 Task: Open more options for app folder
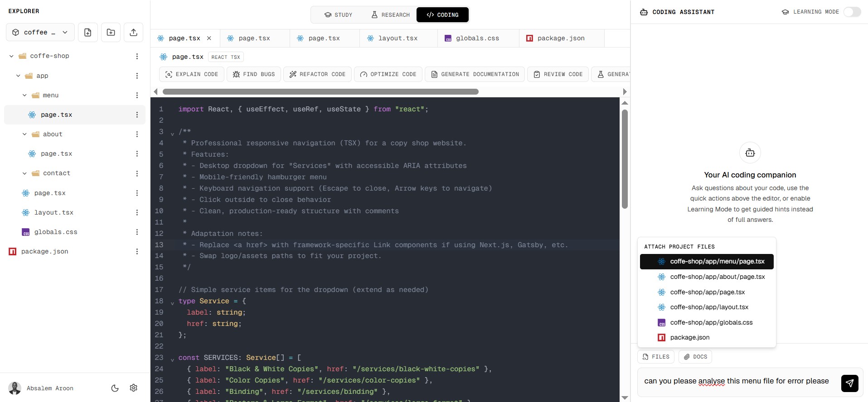tap(137, 76)
